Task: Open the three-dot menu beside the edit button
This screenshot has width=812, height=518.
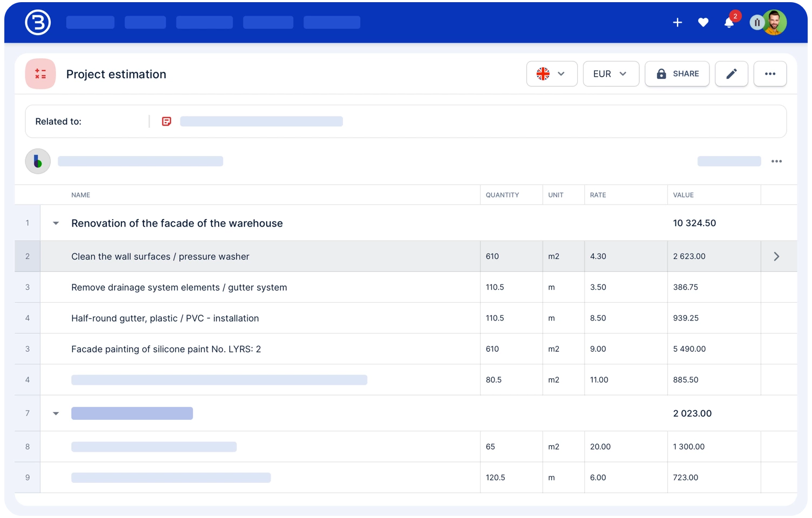Action: [x=770, y=74]
